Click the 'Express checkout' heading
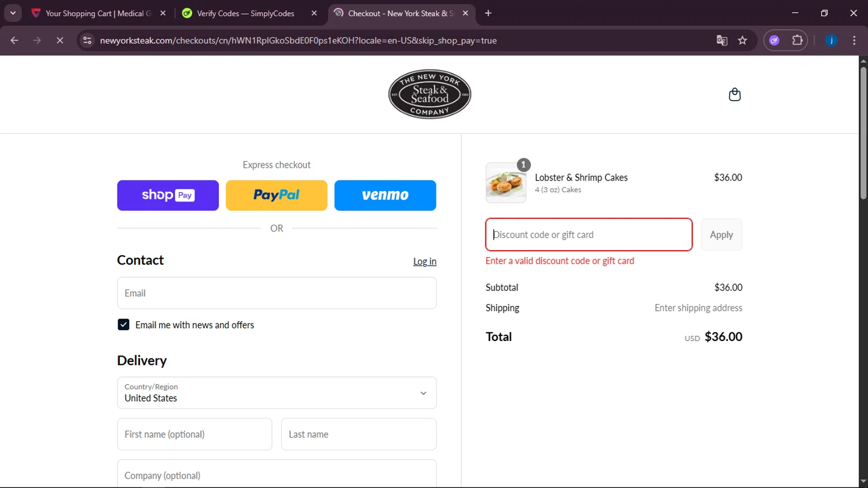This screenshot has height=488, width=868. tap(277, 165)
